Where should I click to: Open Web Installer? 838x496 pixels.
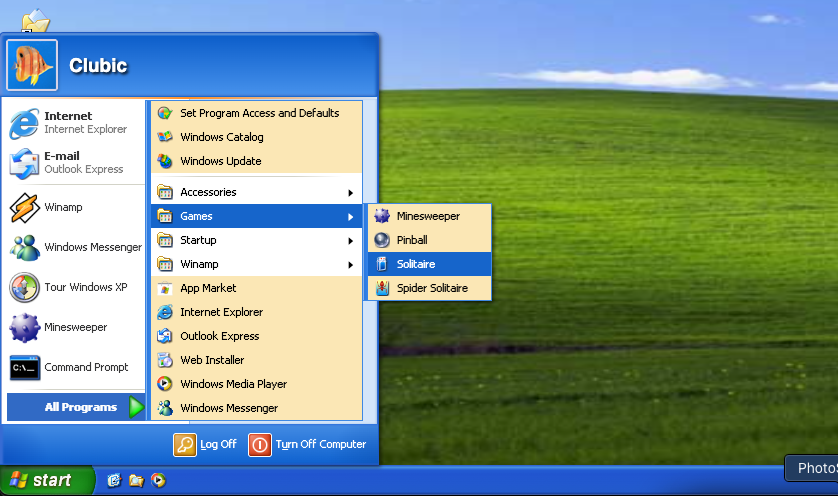[257, 360]
